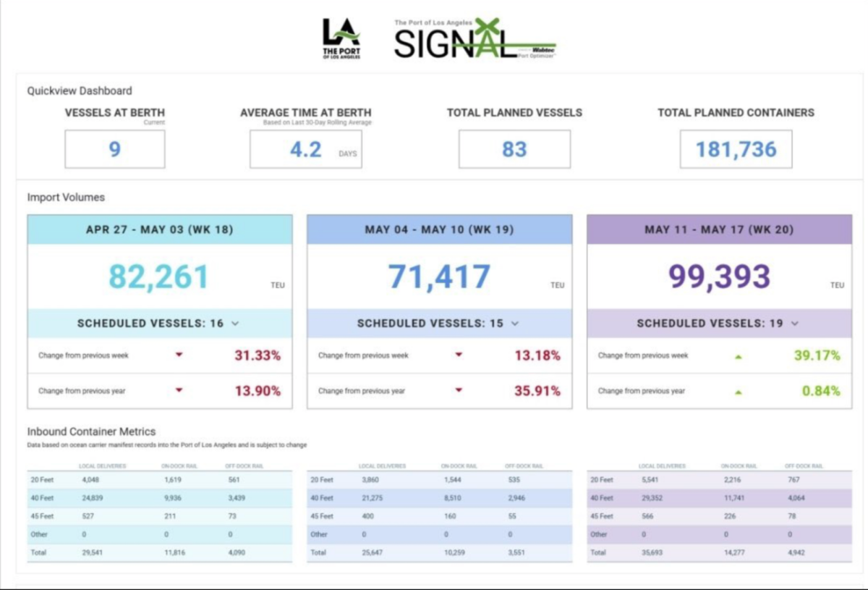Select the 71,417 TEU import volume figure
This screenshot has height=590, width=868.
(x=439, y=277)
